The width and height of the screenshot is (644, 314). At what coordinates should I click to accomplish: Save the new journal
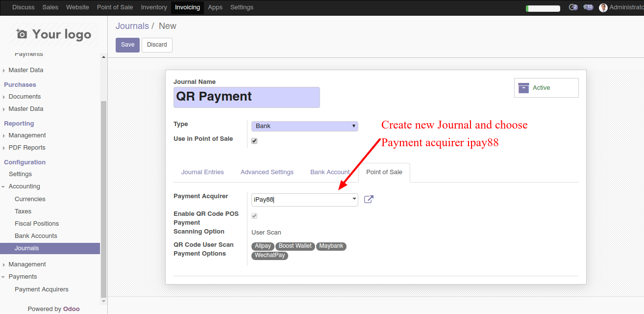(x=127, y=45)
